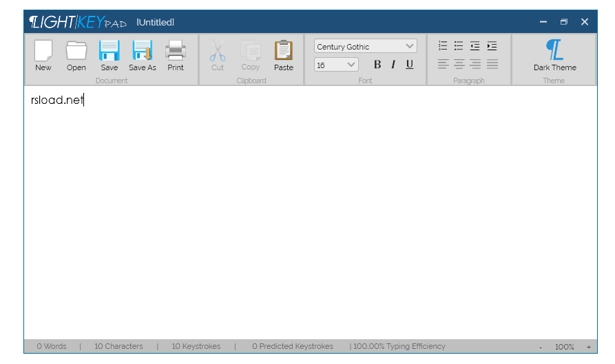Insert a numbered list

pyautogui.click(x=443, y=46)
